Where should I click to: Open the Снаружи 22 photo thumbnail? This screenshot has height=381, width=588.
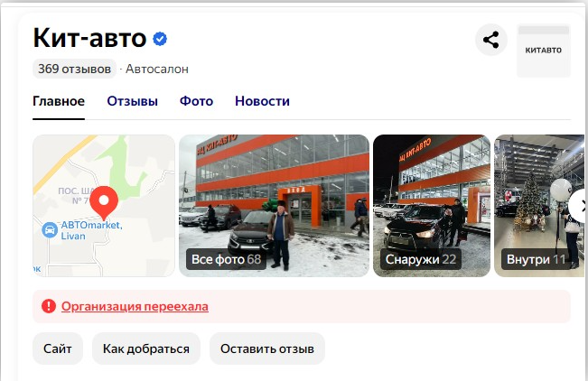pos(432,206)
